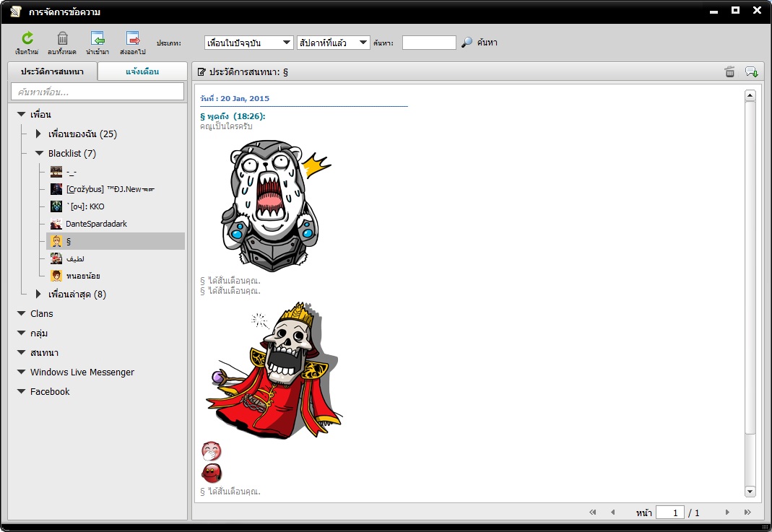The width and height of the screenshot is (772, 532).
Task: Maximize the message manager window
Action: 736,10
